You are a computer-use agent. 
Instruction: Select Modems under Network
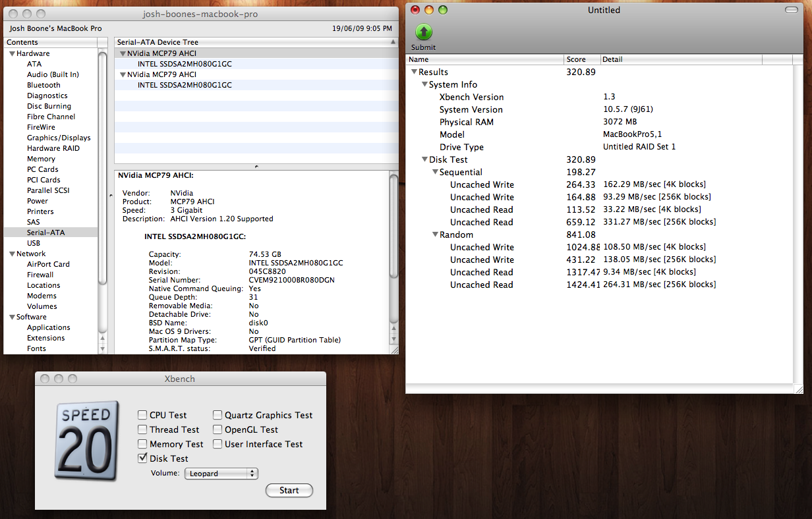pos(42,296)
